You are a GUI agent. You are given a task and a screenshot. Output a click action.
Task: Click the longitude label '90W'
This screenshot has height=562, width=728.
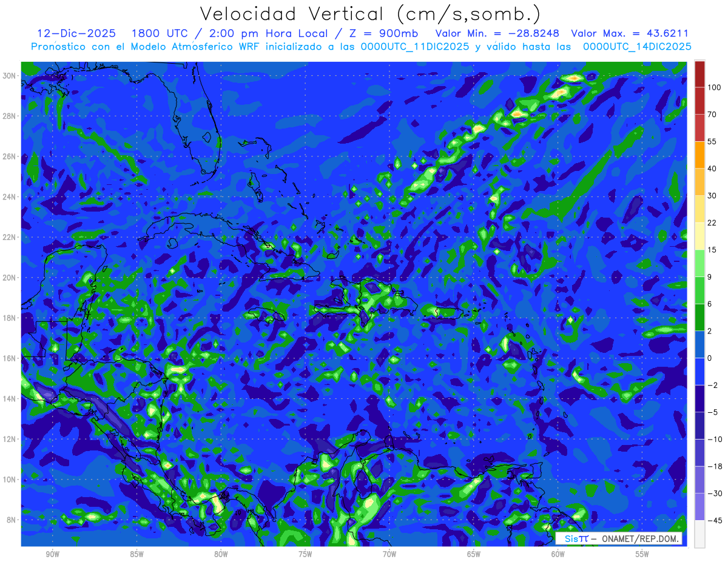pyautogui.click(x=52, y=554)
